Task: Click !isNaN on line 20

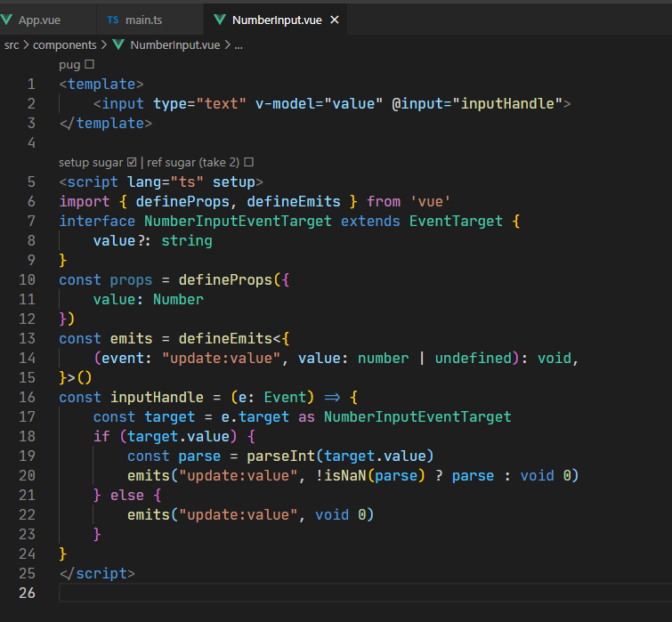Action: pyautogui.click(x=341, y=476)
